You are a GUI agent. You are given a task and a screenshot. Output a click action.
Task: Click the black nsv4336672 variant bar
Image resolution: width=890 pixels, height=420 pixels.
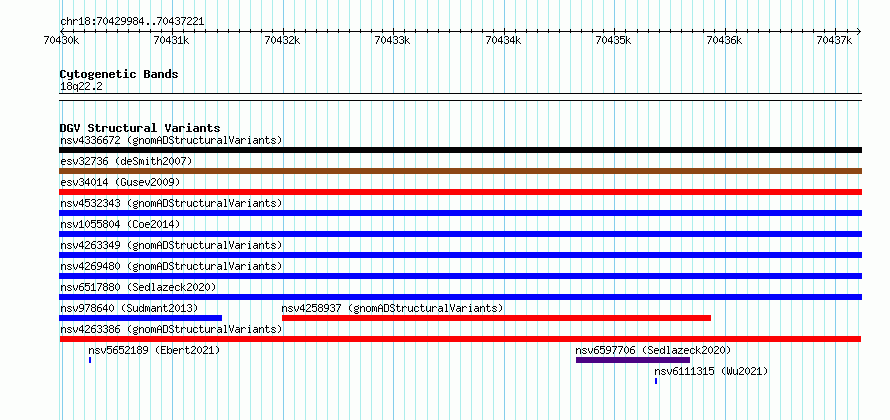pyautogui.click(x=460, y=150)
